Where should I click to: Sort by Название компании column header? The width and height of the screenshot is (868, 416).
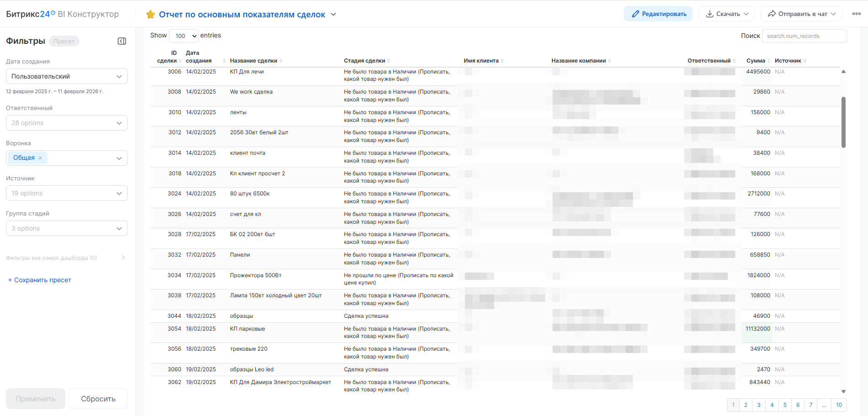(581, 61)
